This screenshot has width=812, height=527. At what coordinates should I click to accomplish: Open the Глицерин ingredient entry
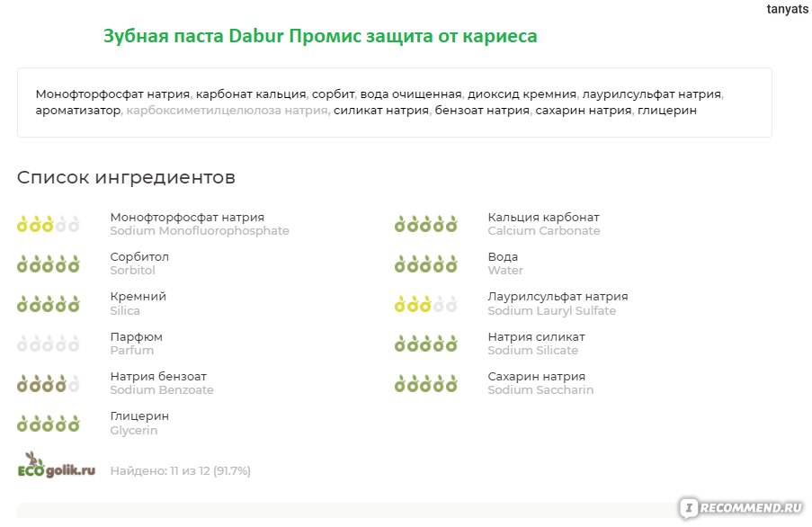[139, 416]
